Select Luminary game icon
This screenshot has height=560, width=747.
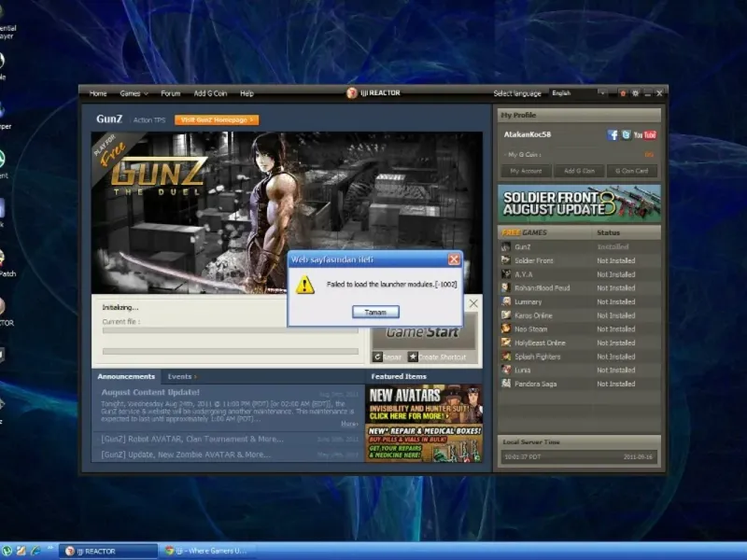[506, 301]
